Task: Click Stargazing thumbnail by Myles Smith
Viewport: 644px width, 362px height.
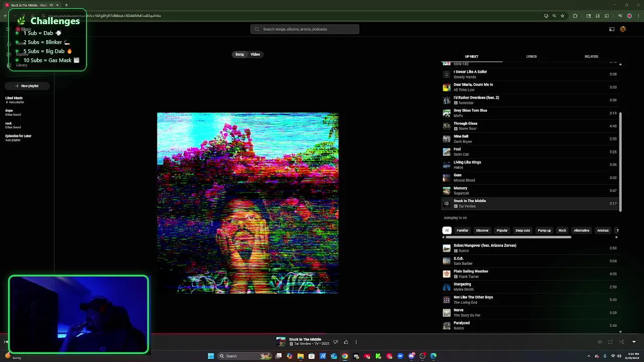Action: pos(446,287)
